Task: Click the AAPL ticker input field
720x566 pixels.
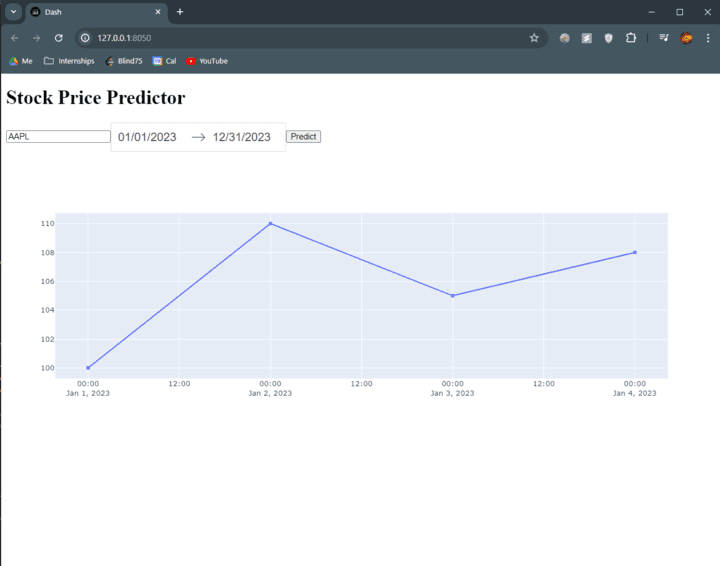Action: (x=58, y=137)
